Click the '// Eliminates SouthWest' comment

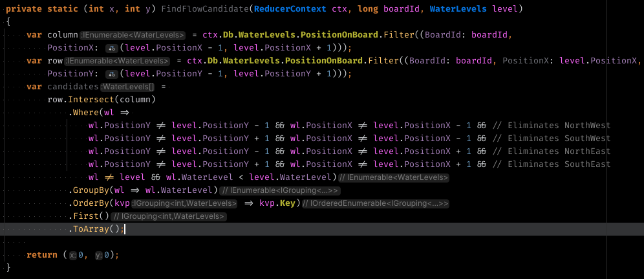[x=551, y=139]
